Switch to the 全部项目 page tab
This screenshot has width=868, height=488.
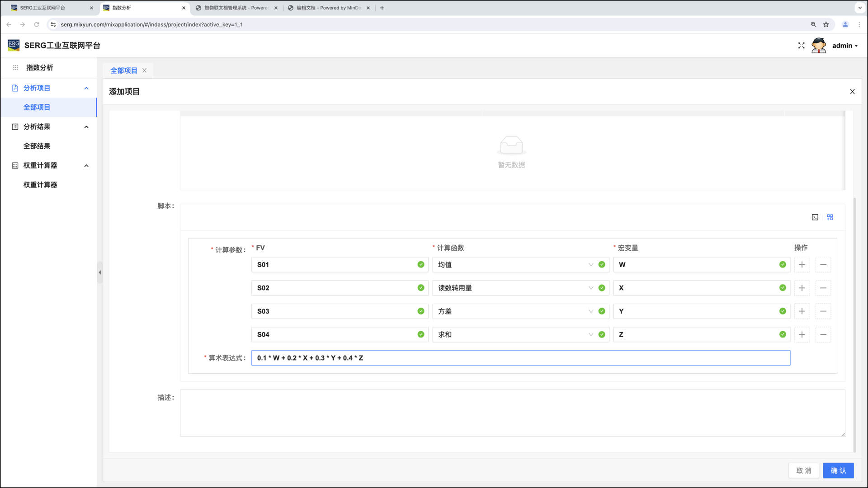(123, 70)
